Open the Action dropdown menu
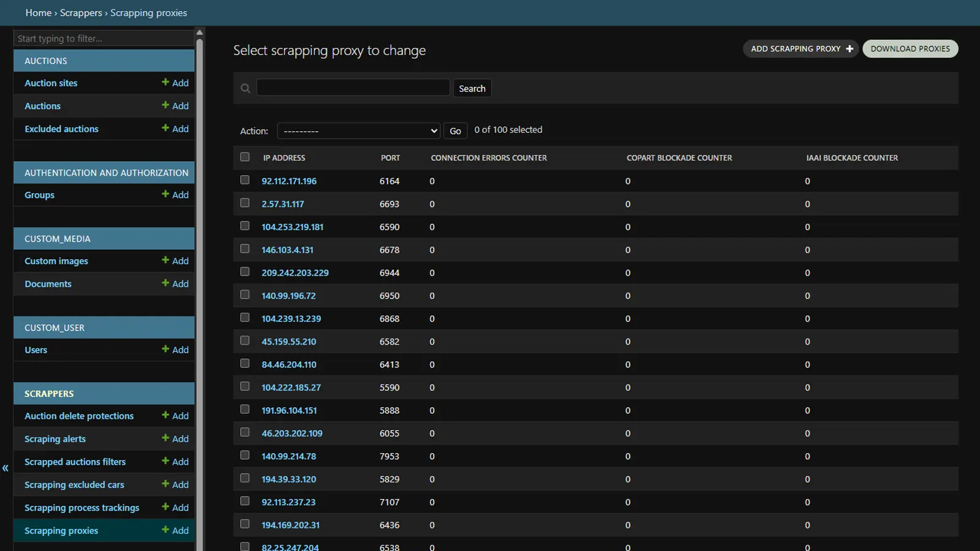980x551 pixels. click(x=359, y=131)
